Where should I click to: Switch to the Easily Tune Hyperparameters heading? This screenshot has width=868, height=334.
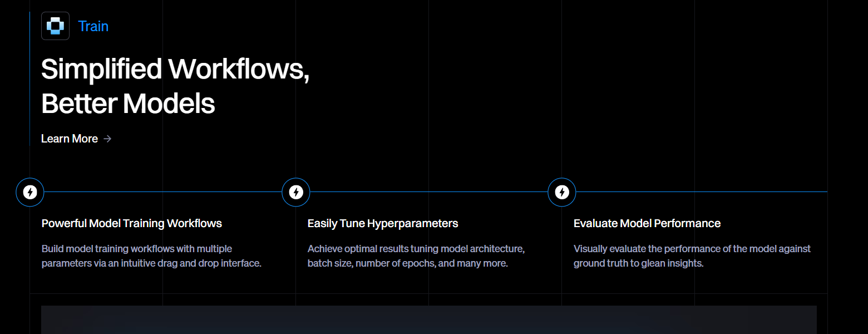383,223
